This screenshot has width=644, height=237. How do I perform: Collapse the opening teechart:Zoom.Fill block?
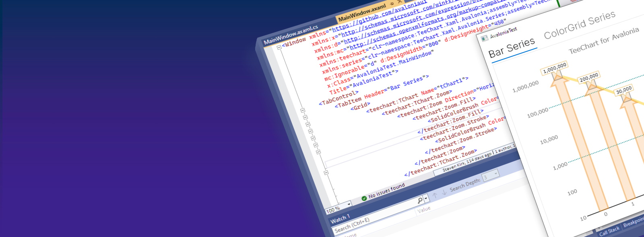coord(318,152)
